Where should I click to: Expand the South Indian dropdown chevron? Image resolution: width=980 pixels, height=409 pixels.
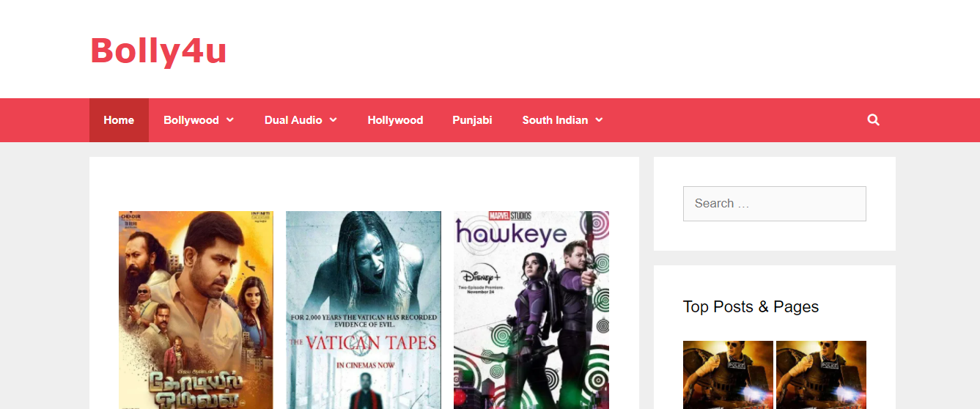[x=599, y=119]
